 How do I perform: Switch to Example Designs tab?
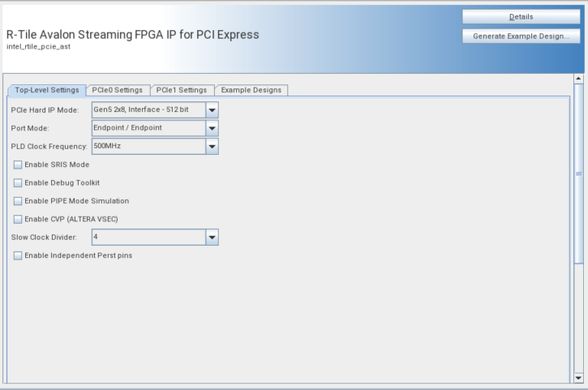(251, 90)
